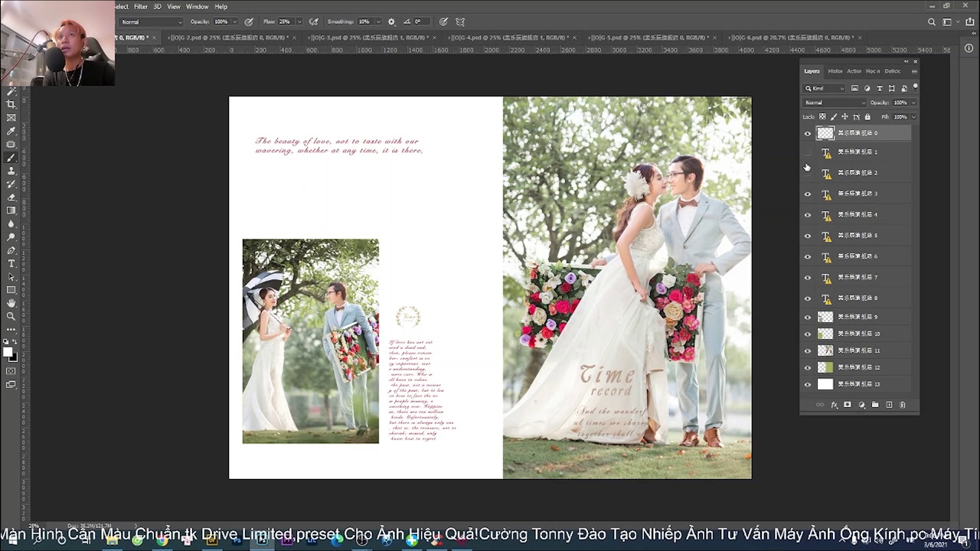980x551 pixels.
Task: Click the delete layer trash icon
Action: [x=903, y=405]
